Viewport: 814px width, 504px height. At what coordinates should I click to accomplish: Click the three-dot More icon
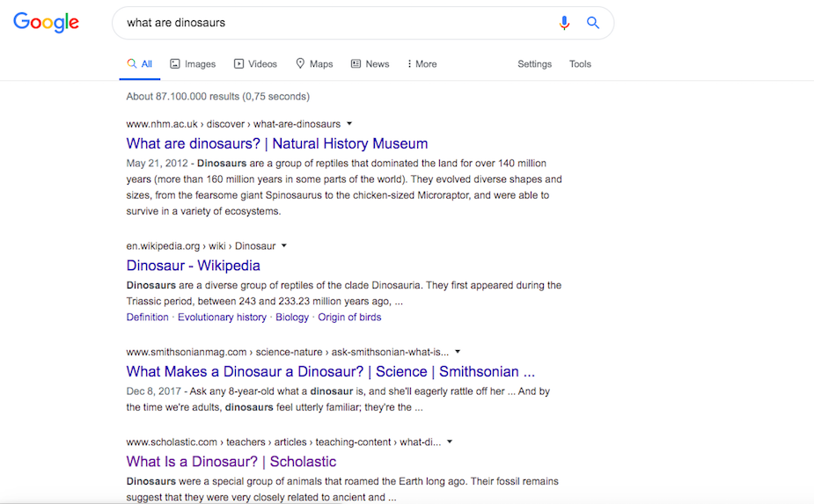point(409,64)
